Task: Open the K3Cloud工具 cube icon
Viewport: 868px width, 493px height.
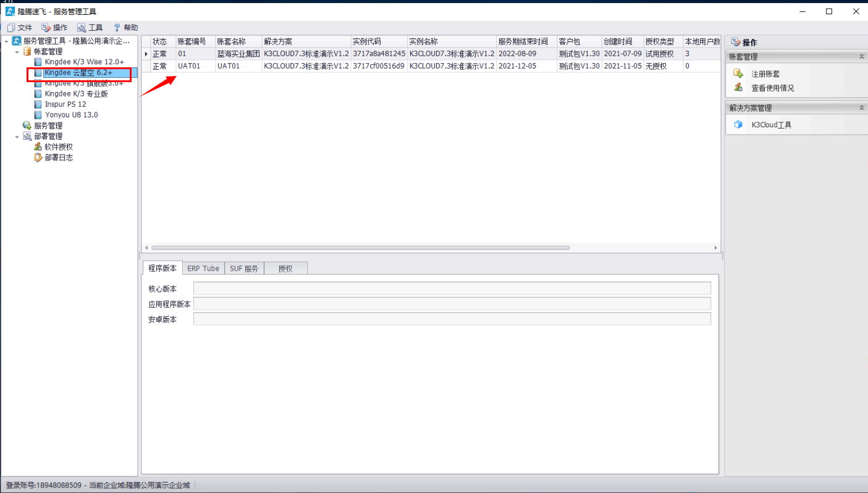Action: click(x=738, y=125)
